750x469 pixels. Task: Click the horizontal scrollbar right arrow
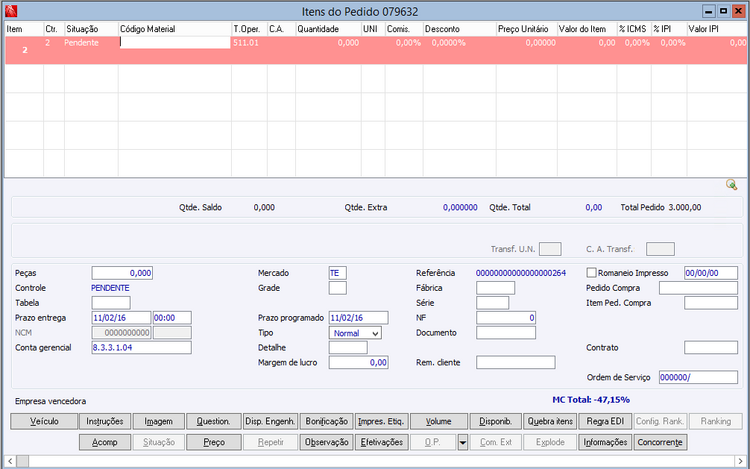(x=740, y=461)
